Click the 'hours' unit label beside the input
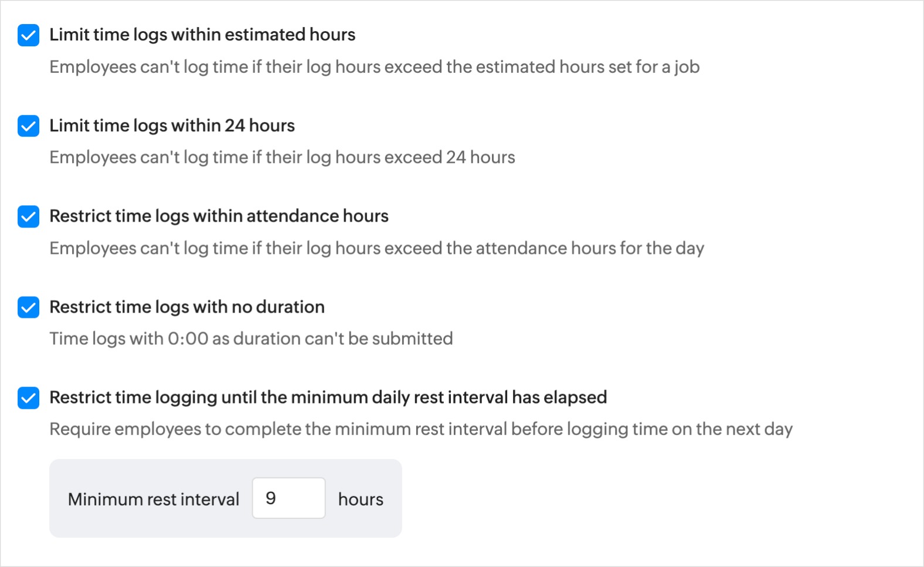The height and width of the screenshot is (567, 924). pos(361,499)
